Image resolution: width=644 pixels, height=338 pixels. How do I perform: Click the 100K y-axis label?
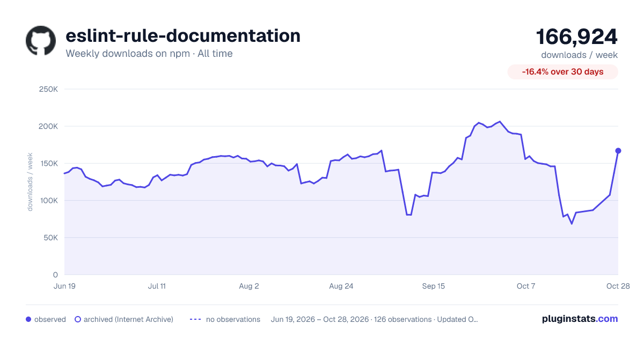coord(49,201)
